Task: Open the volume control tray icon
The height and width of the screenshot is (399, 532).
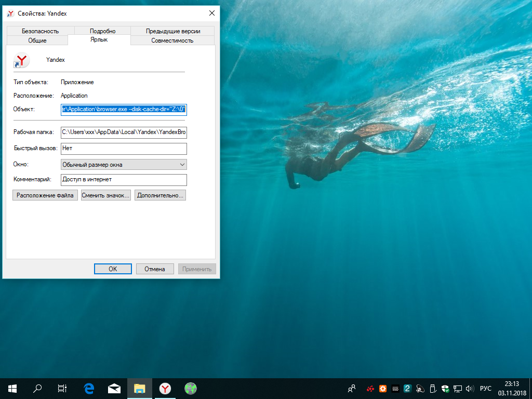Action: point(470,389)
